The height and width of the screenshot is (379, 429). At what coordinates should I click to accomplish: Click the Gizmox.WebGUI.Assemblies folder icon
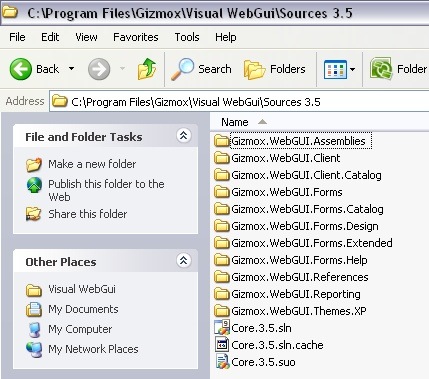pyautogui.click(x=222, y=141)
